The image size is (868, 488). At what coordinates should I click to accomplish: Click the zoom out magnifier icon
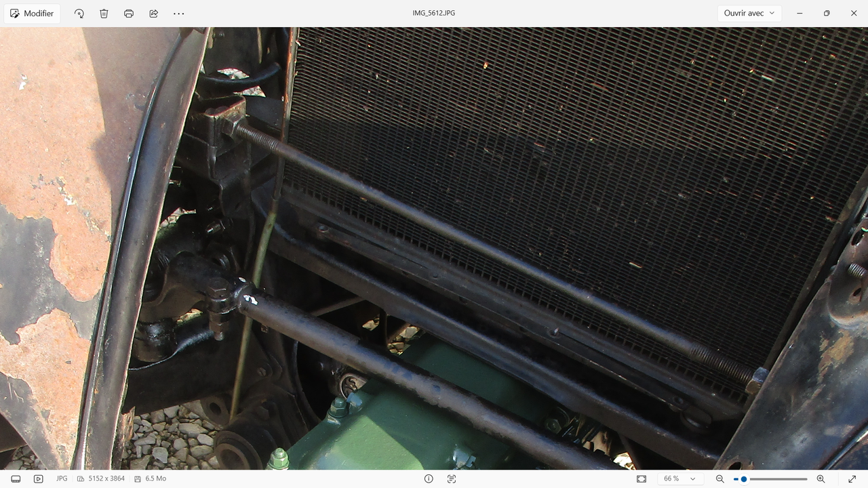(x=720, y=479)
